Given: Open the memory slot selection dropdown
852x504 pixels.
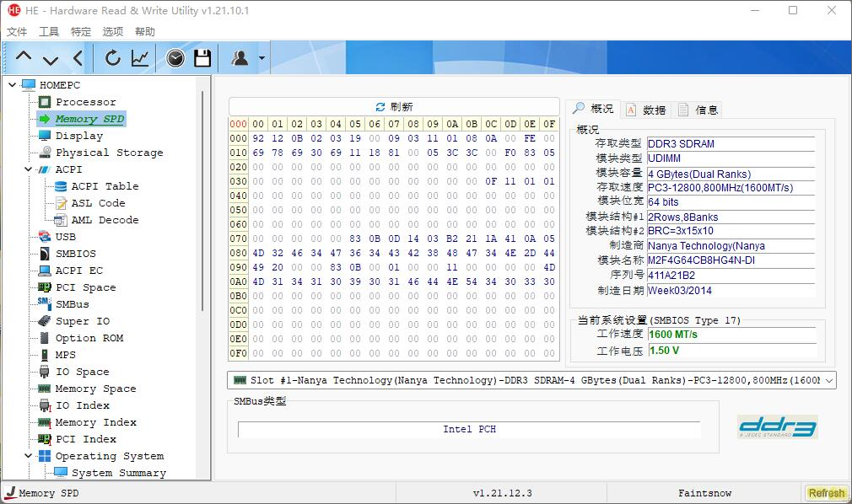Looking at the screenshot, I should pyautogui.click(x=828, y=381).
